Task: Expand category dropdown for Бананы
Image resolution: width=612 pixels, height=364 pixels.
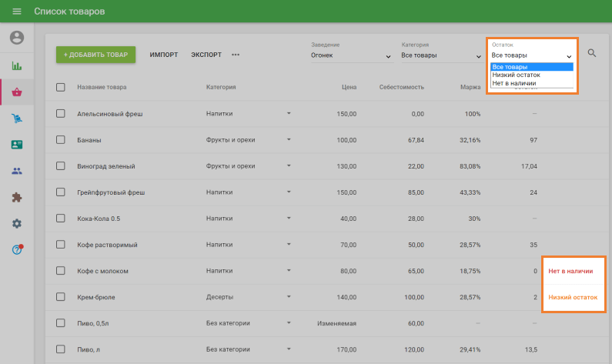Action: click(289, 139)
